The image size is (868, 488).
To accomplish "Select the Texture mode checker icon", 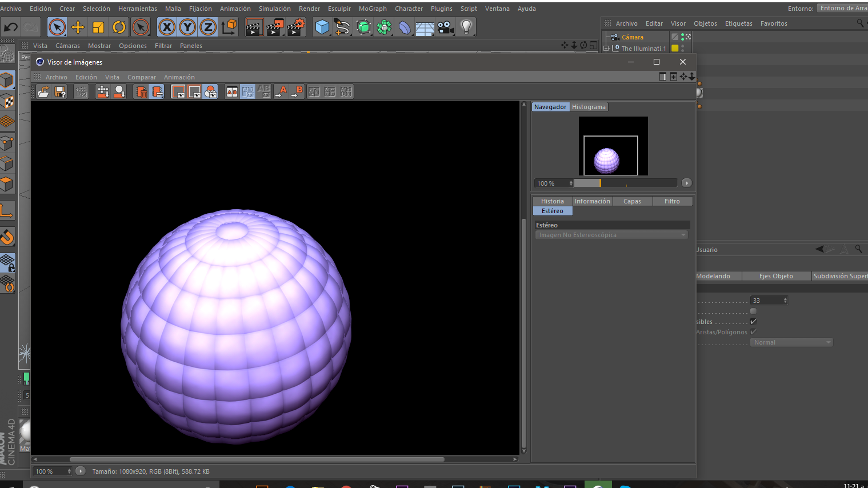I will coord(7,101).
